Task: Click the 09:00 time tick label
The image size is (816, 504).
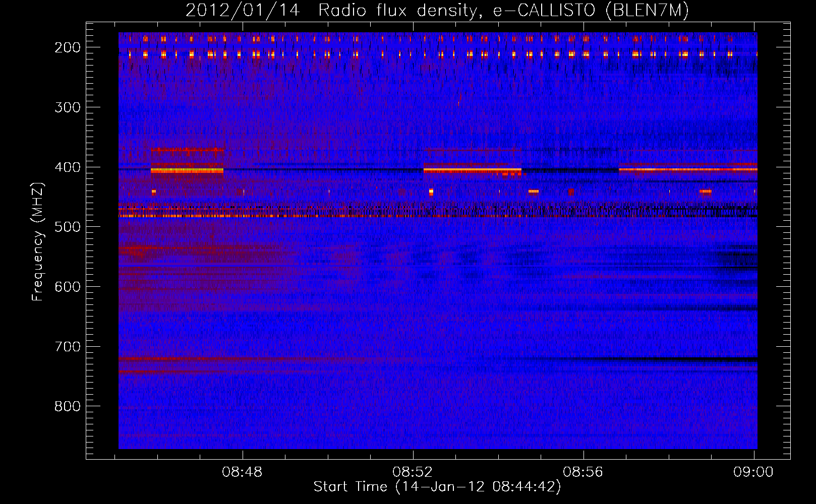Action: tap(753, 472)
